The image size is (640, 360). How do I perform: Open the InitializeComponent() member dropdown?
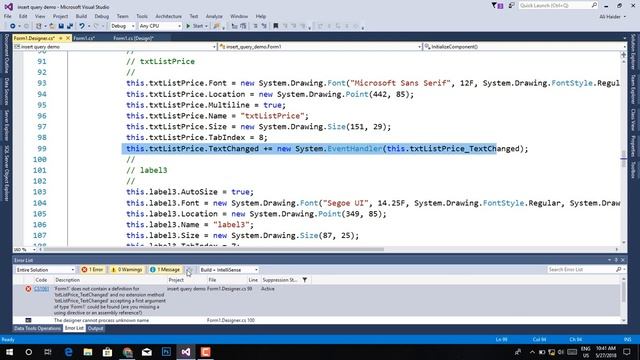[525, 47]
